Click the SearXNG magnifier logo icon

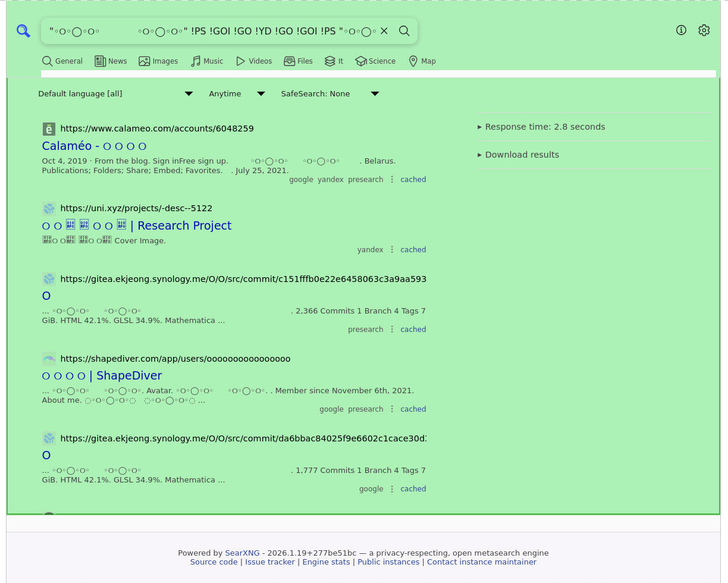23,31
